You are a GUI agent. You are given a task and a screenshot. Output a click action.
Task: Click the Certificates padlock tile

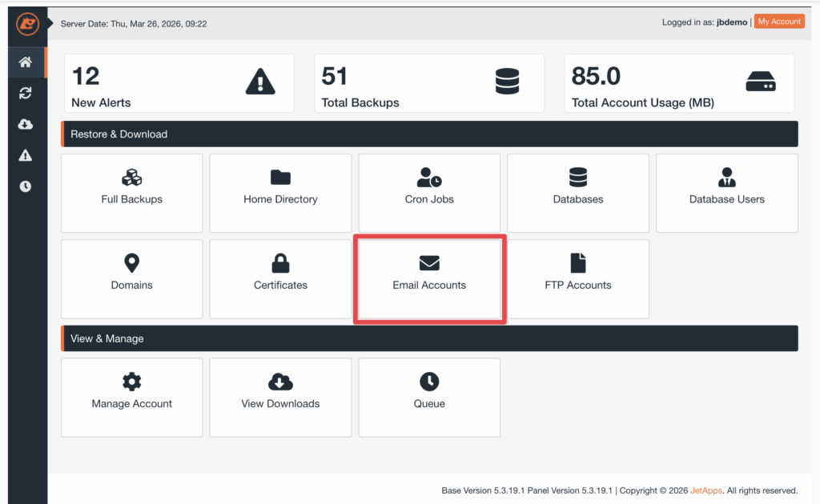point(280,278)
